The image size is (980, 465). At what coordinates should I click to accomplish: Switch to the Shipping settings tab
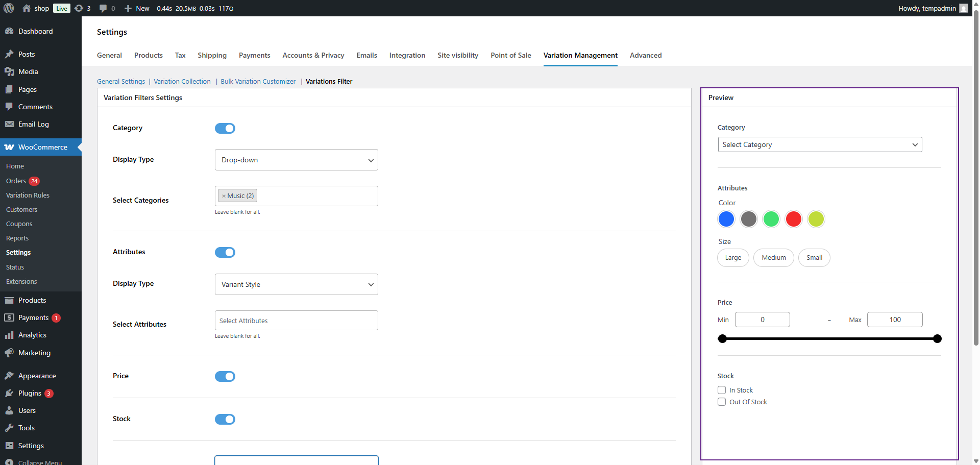[212, 55]
